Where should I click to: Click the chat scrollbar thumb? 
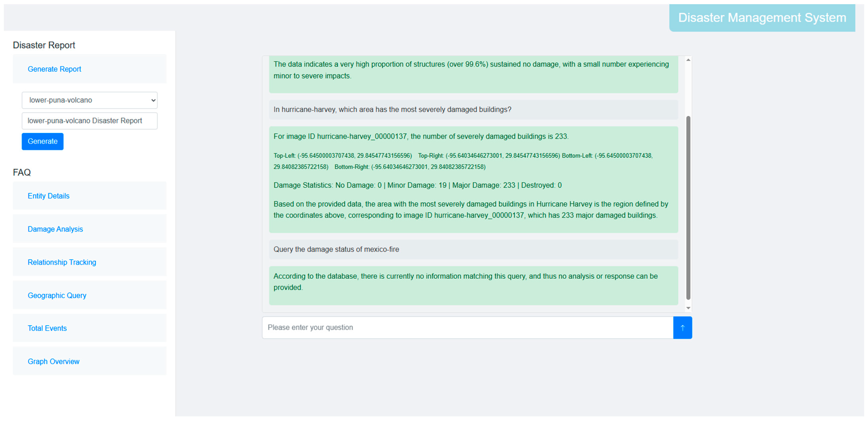(688, 207)
